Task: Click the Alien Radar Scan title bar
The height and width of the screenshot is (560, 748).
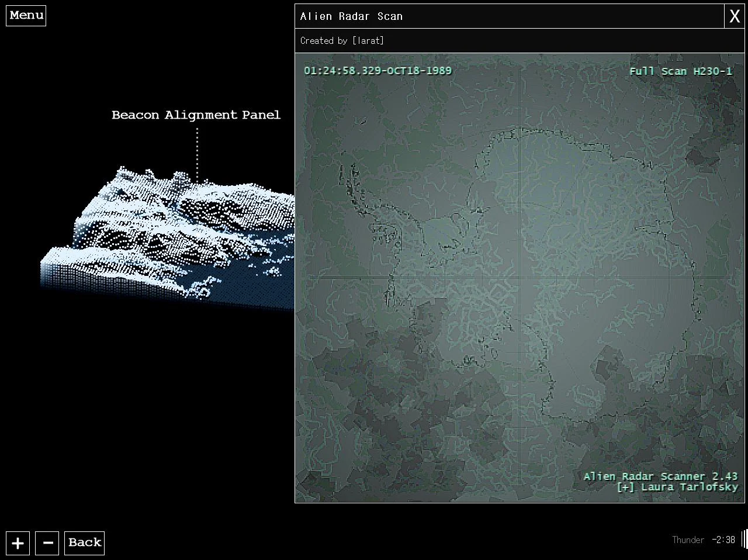Action: click(x=508, y=16)
